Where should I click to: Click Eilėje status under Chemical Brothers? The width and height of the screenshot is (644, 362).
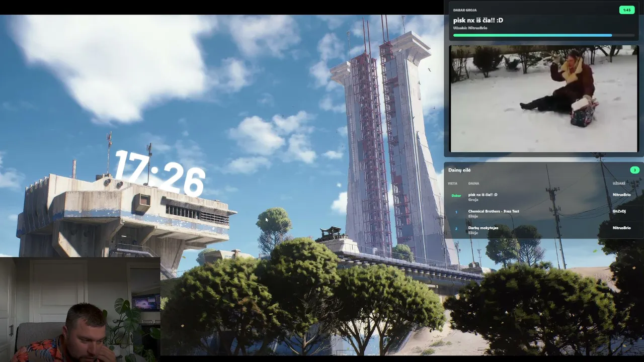click(x=473, y=216)
